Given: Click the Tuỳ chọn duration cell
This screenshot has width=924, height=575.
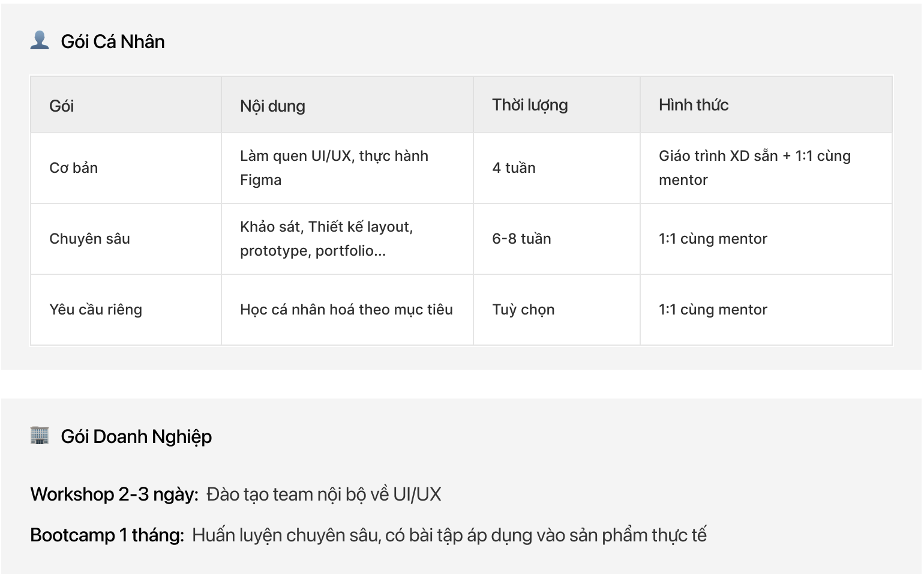Looking at the screenshot, I should point(557,310).
